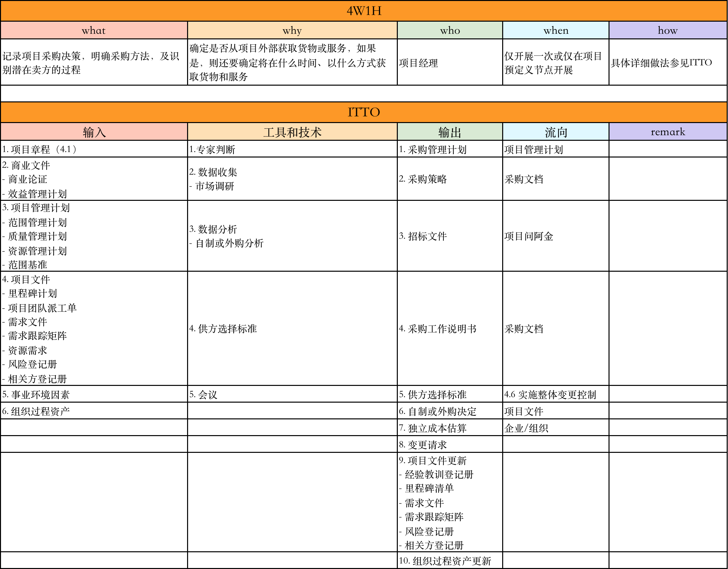Viewport: 728px width, 569px height.
Task: Select the 企业/组织 cell
Action: 556,428
